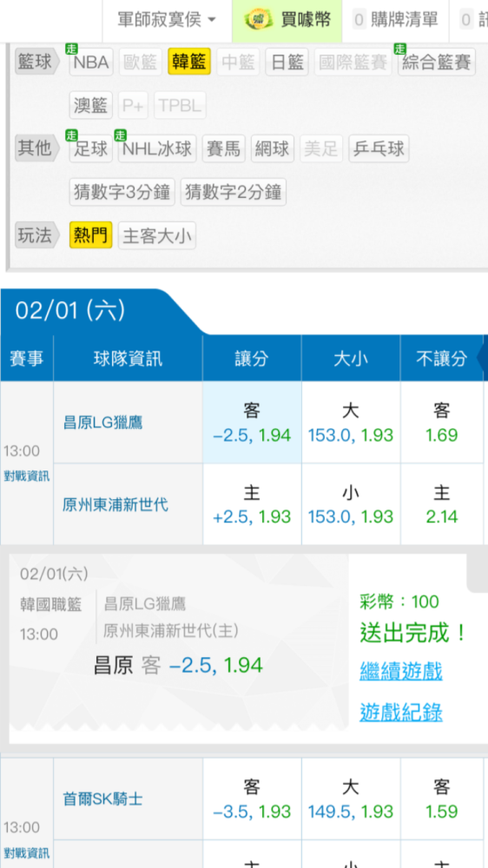This screenshot has width=488, height=868.
Task: Select 熱門 play mode
Action: pyautogui.click(x=91, y=236)
